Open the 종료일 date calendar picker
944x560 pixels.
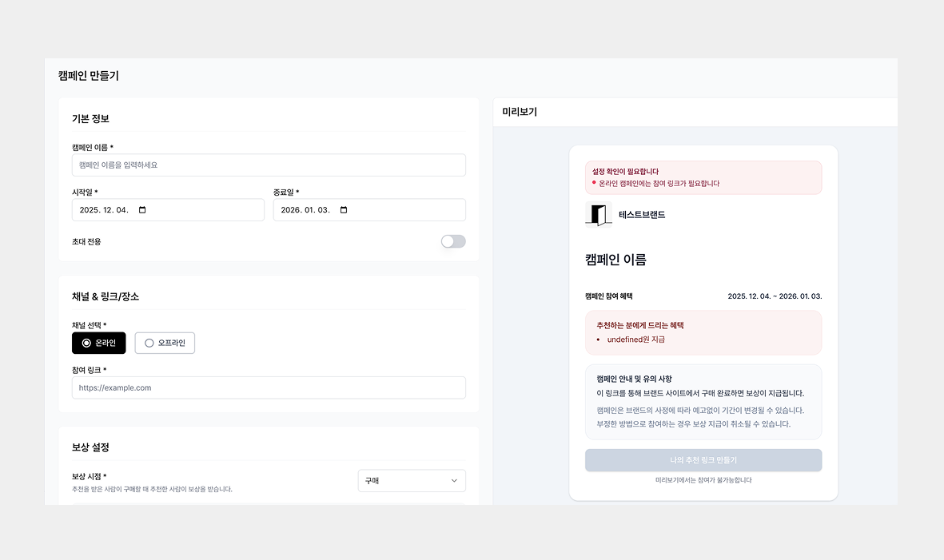(x=344, y=209)
